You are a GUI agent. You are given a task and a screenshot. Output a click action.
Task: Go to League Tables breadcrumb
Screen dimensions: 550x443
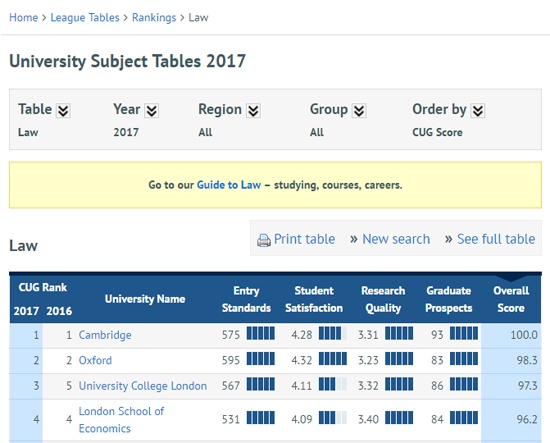85,18
